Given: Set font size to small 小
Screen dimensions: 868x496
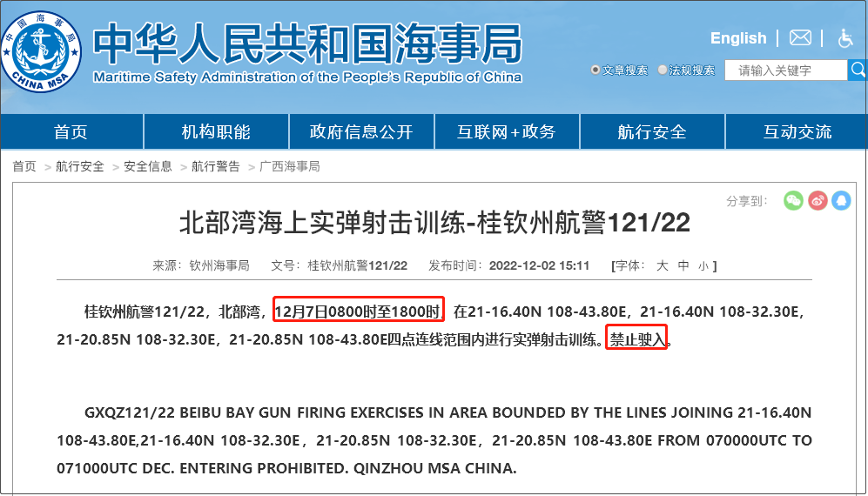Looking at the screenshot, I should pyautogui.click(x=703, y=265).
